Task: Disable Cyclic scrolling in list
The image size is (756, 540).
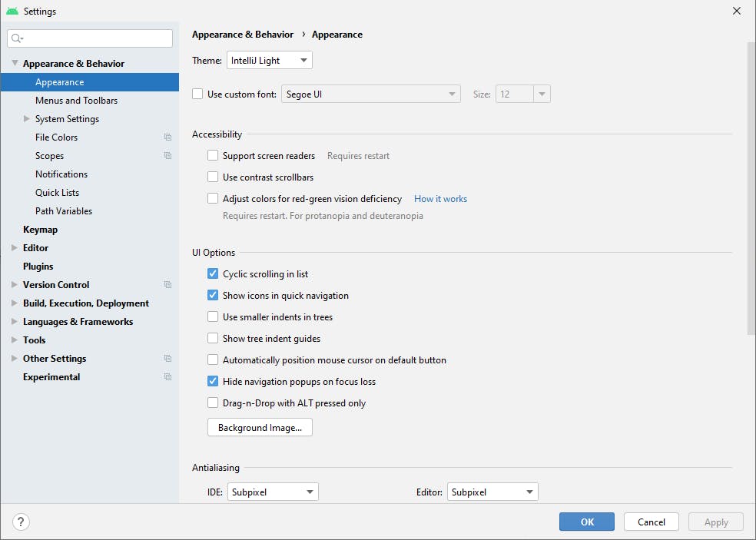Action: click(x=213, y=274)
